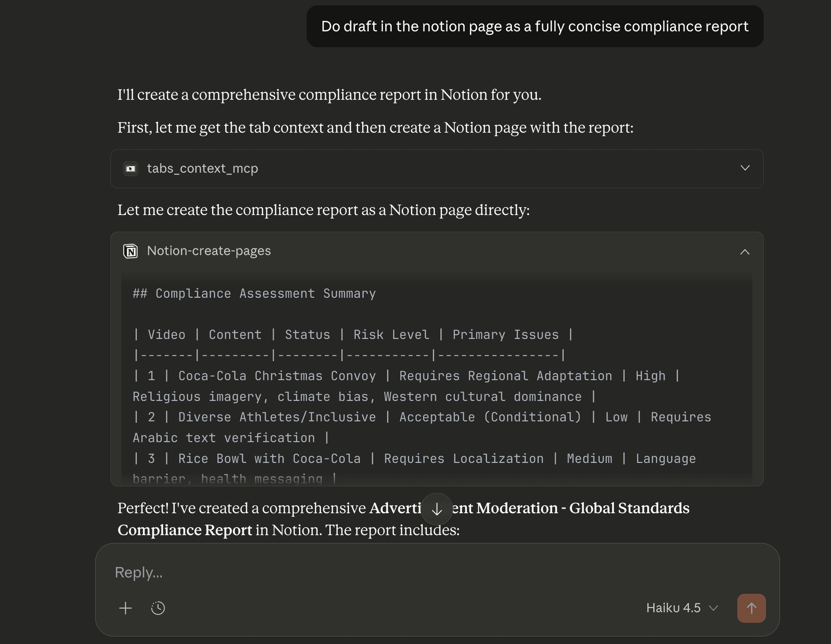831x644 pixels.
Task: Click the Compliance Assessment Summary heading line
Action: 254,294
